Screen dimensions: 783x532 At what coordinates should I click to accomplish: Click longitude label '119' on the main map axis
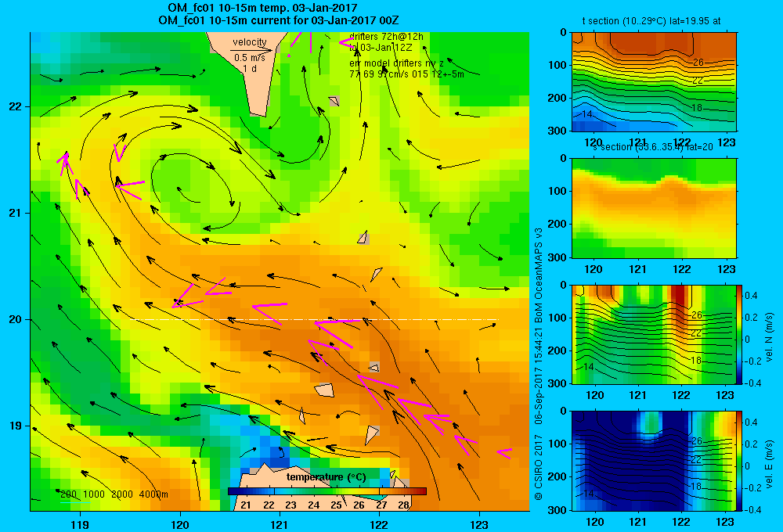tap(80, 524)
